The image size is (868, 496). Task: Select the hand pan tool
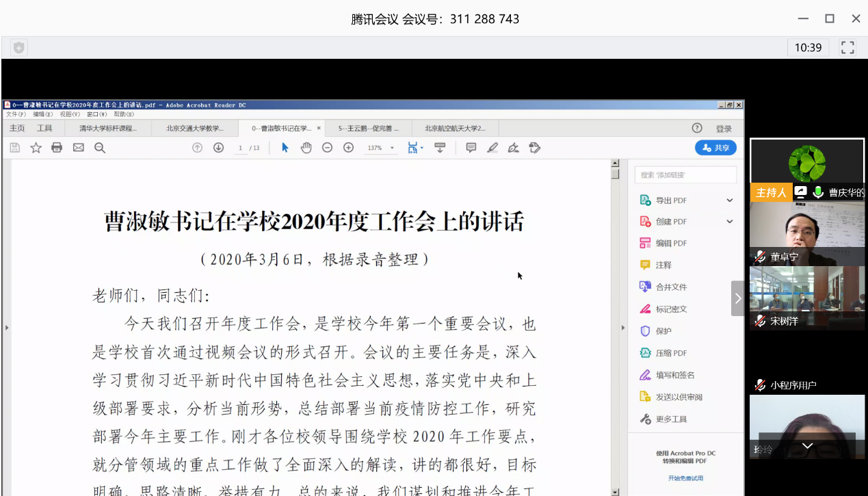point(306,148)
